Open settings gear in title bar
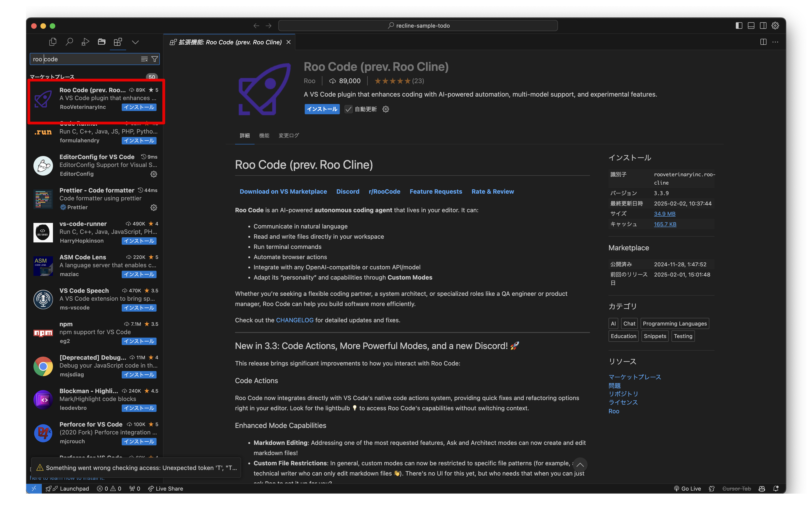This screenshot has width=812, height=528. tap(776, 26)
